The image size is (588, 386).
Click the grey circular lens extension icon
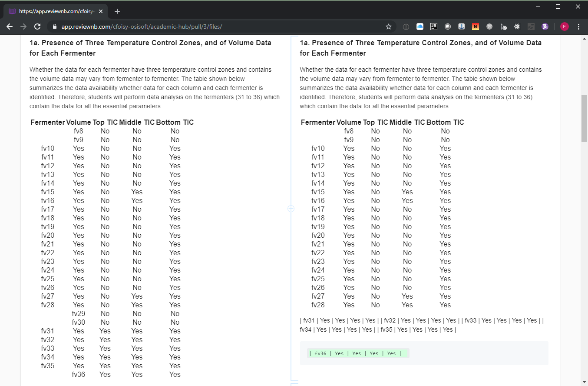pos(448,27)
